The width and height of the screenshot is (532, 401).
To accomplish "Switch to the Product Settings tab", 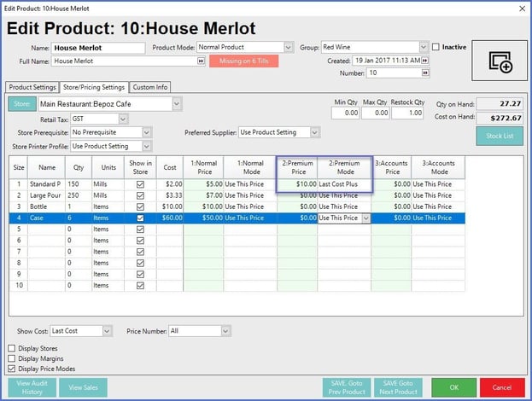I will click(x=32, y=87).
